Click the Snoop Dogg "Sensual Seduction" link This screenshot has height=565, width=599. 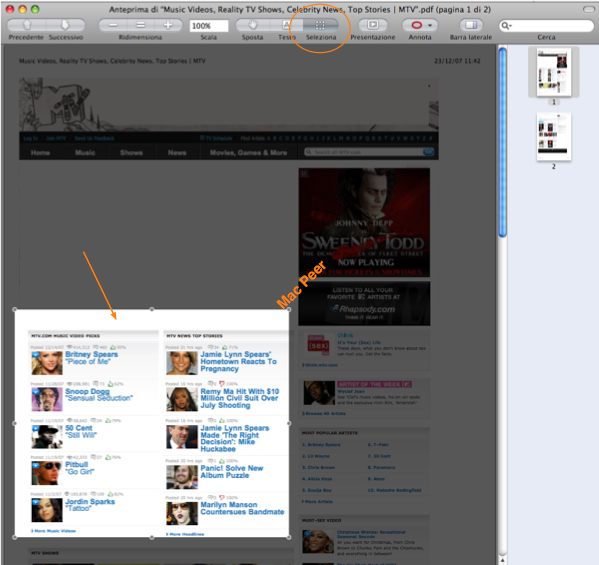99,395
